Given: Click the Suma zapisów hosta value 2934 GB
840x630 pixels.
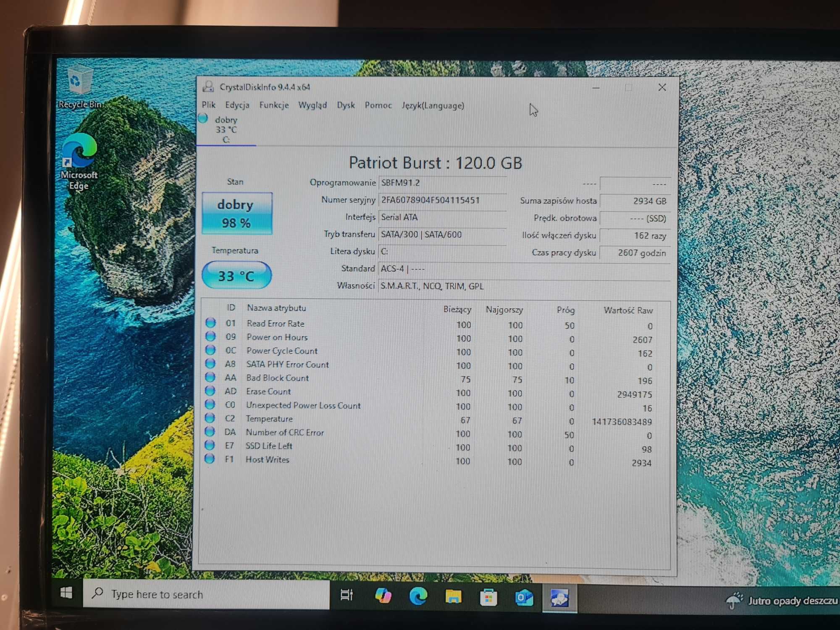Looking at the screenshot, I should [x=635, y=201].
